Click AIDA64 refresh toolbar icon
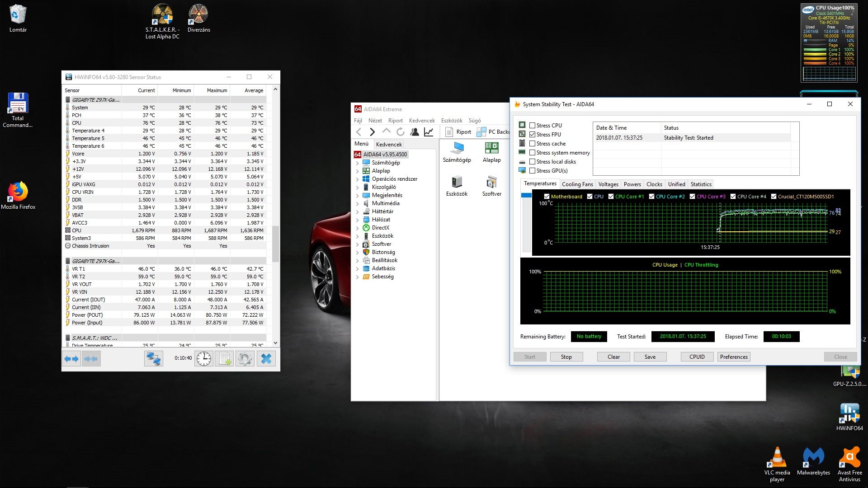The width and height of the screenshot is (868, 488). click(401, 132)
